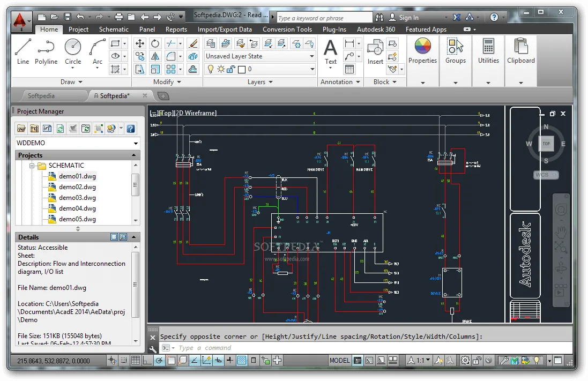This screenshot has width=588, height=381.
Task: Click the Insert block icon
Action: (375, 52)
